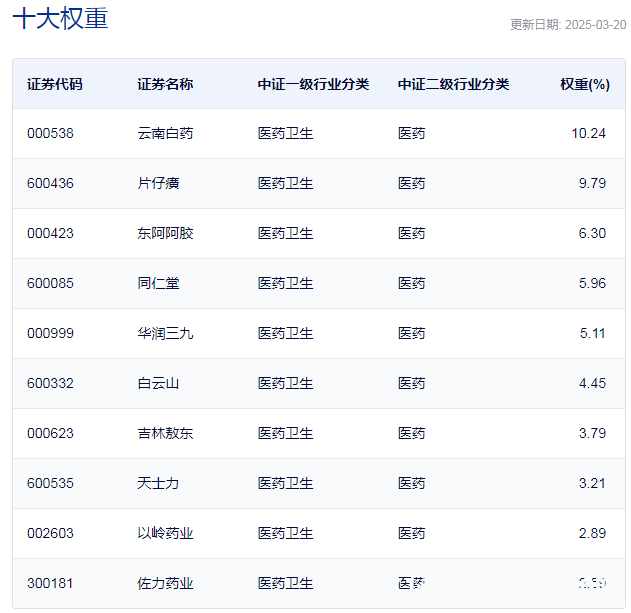Select the name 佐力药业
Screen dimensions: 631x613
[x=165, y=583]
